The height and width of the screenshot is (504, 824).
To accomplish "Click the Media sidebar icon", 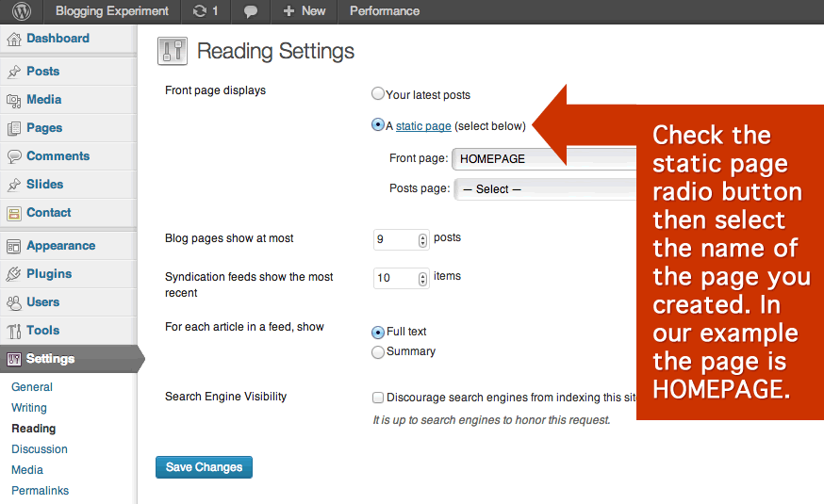I will [x=14, y=100].
